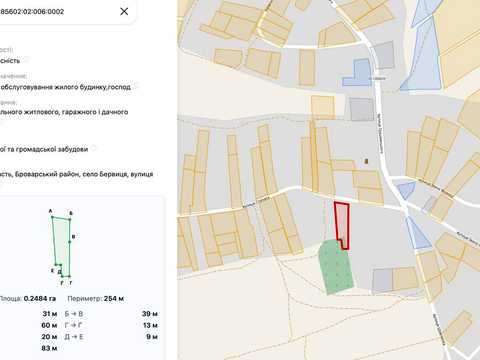The width and height of the screenshot is (480, 360).
Task: Close the parcel search with the X
Action: [x=124, y=11]
